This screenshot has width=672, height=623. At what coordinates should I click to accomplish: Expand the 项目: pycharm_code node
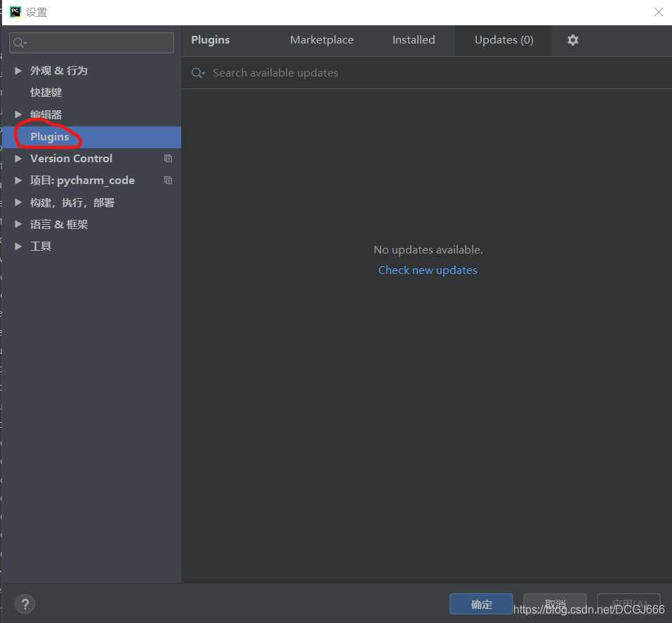18,181
